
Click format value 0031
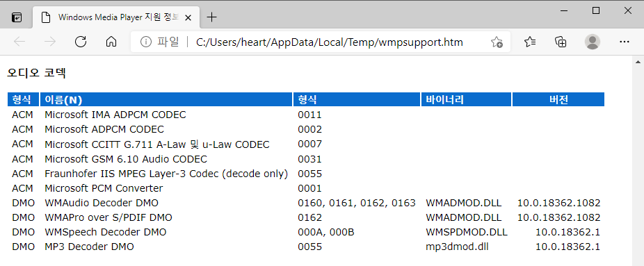[309, 159]
